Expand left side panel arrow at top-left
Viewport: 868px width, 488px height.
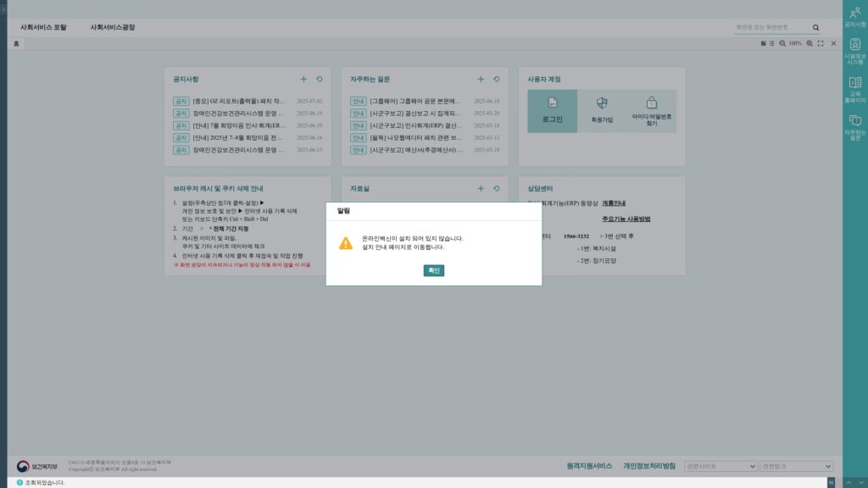pos(3,8)
